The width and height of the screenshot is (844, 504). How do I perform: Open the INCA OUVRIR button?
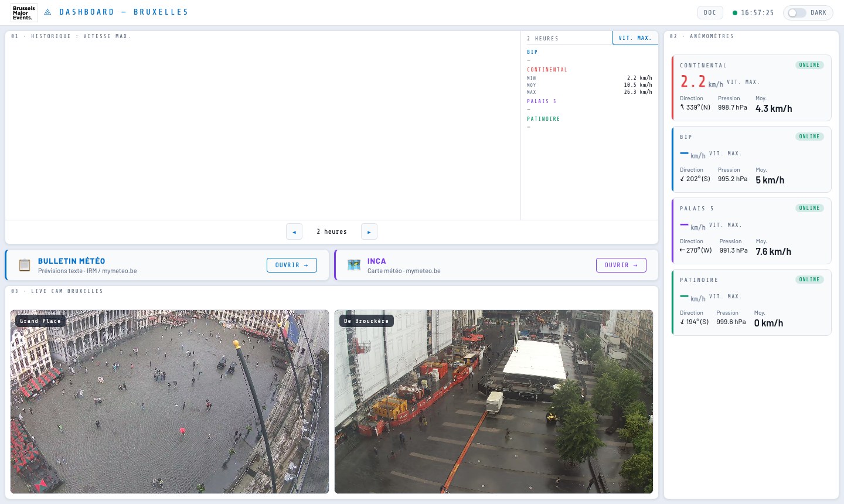(621, 265)
